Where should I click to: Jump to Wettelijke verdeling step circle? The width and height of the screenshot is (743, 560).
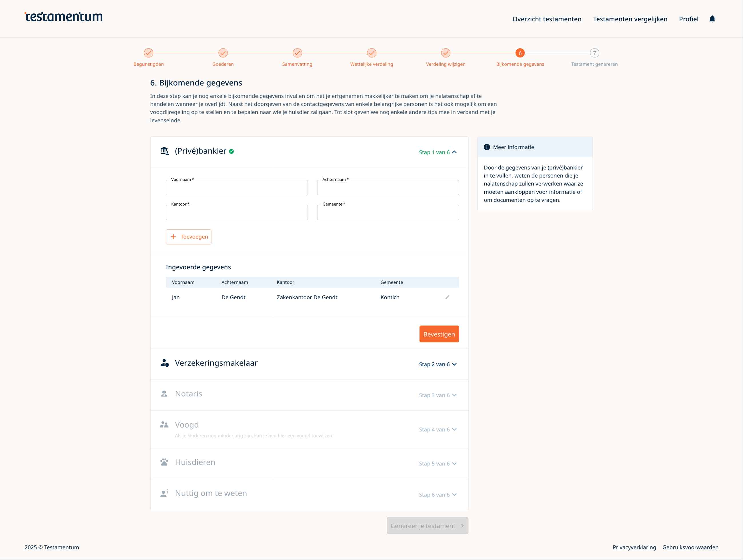click(371, 53)
